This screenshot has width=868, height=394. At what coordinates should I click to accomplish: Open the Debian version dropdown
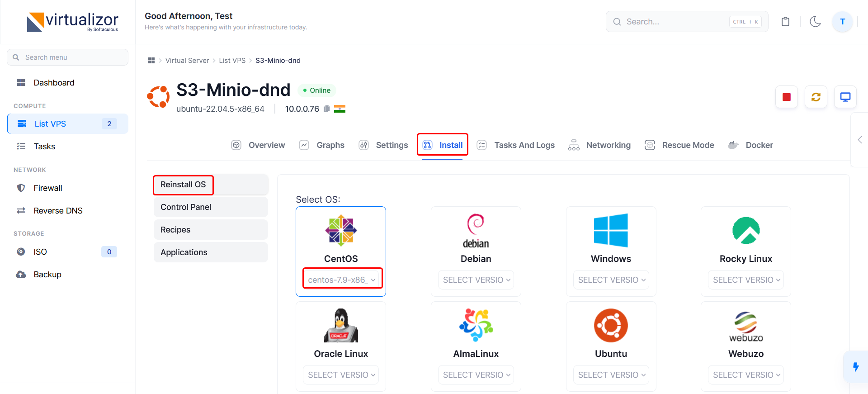[476, 280]
